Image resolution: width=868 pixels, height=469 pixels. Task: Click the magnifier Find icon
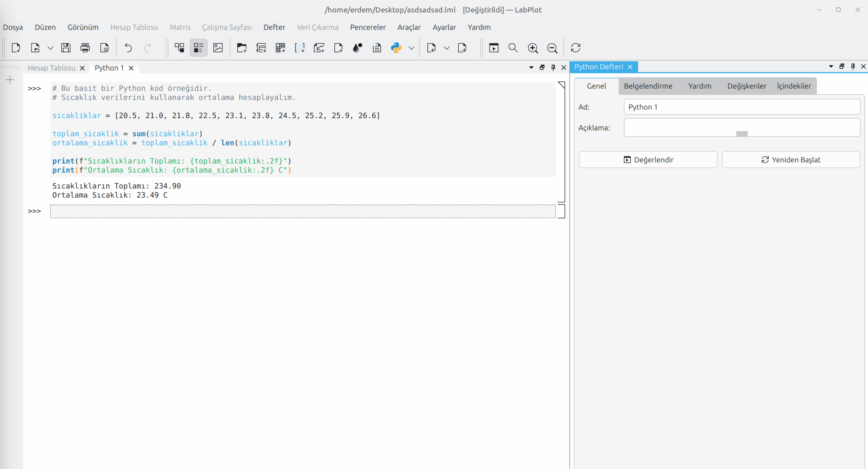click(513, 48)
